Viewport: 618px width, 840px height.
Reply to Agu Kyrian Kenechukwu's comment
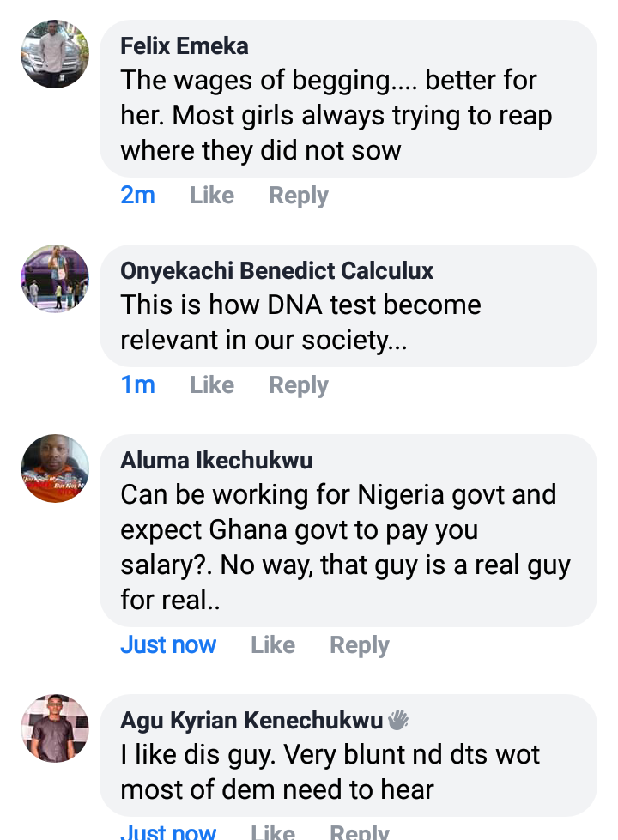[360, 831]
